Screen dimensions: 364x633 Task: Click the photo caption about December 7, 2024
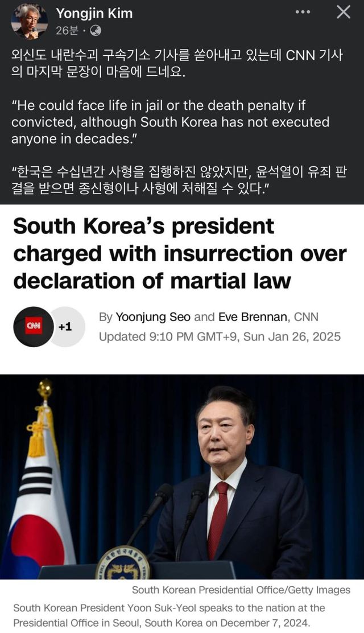click(x=169, y=615)
